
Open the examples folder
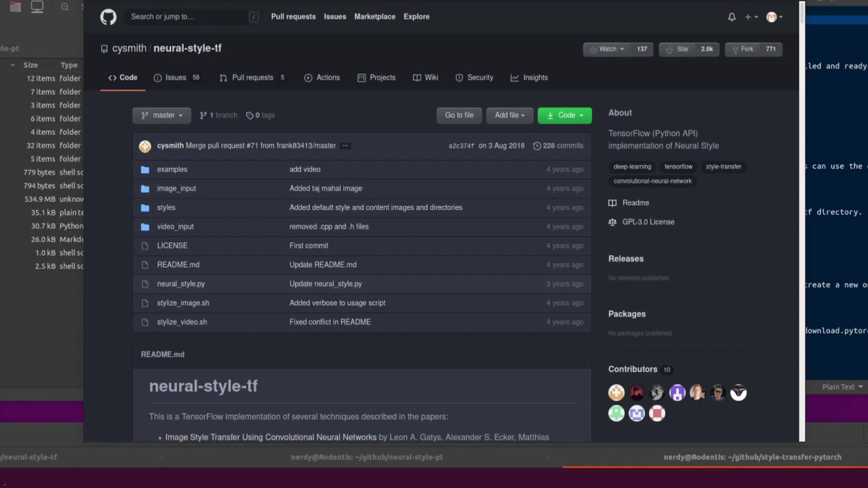pos(172,169)
